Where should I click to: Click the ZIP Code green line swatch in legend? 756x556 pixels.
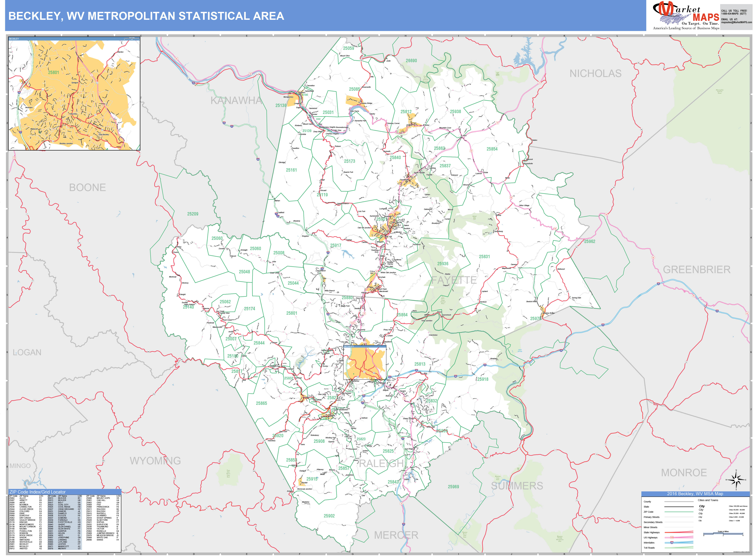(x=679, y=512)
